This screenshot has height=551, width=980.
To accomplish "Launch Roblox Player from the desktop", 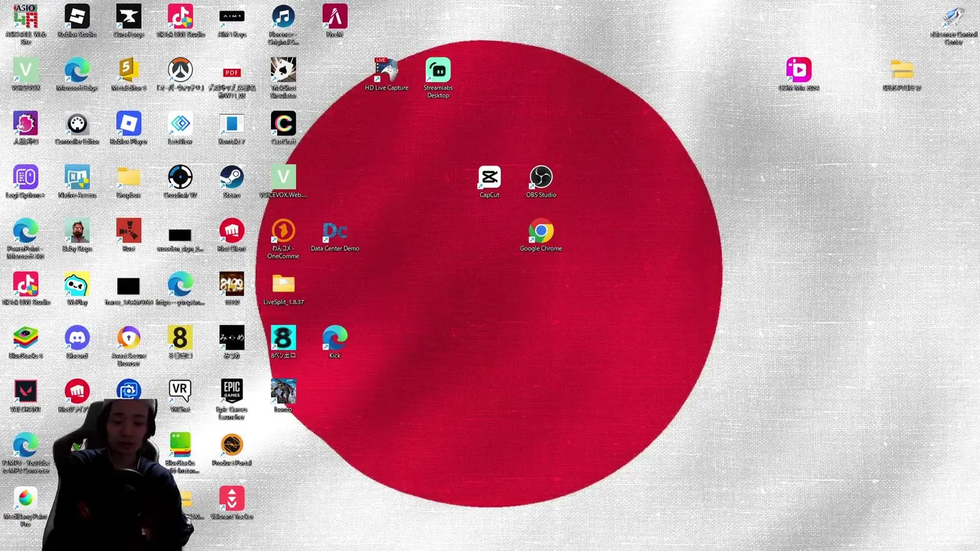I will (x=129, y=124).
